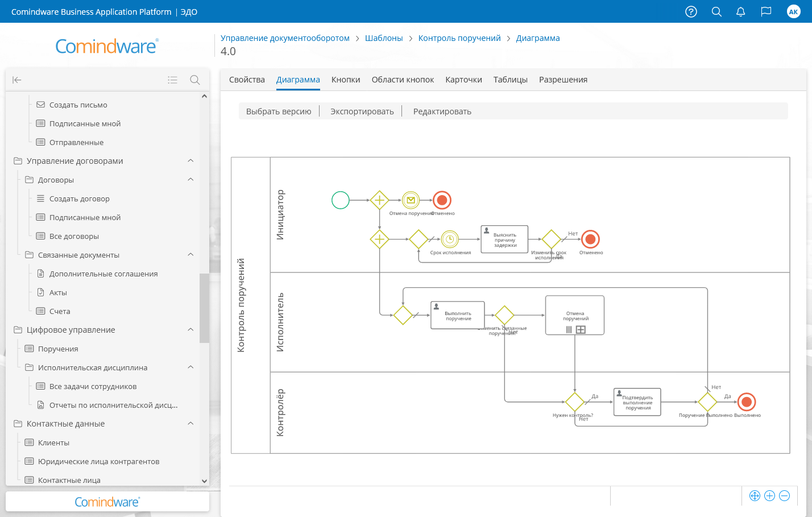812x517 pixels.
Task: Open the AK user avatar menu
Action: [793, 11]
